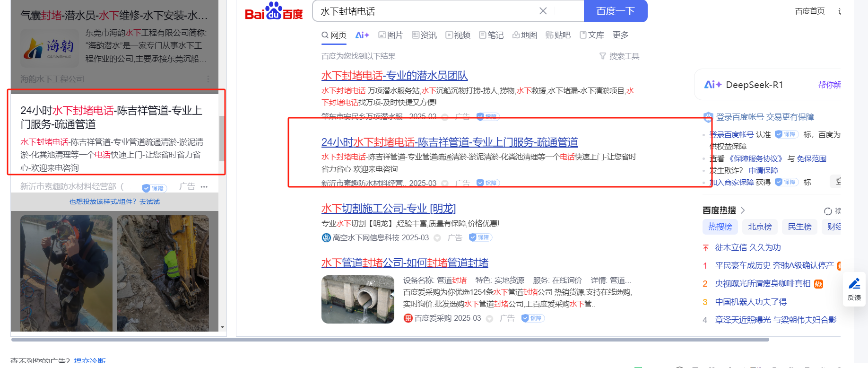The image size is (868, 368).
Task: Switch to the 贴吧 tab
Action: [x=558, y=35]
